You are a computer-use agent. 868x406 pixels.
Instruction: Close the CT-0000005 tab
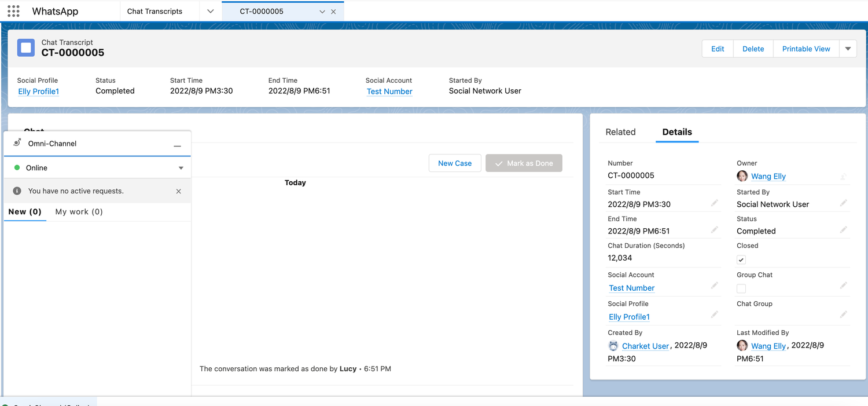point(333,12)
